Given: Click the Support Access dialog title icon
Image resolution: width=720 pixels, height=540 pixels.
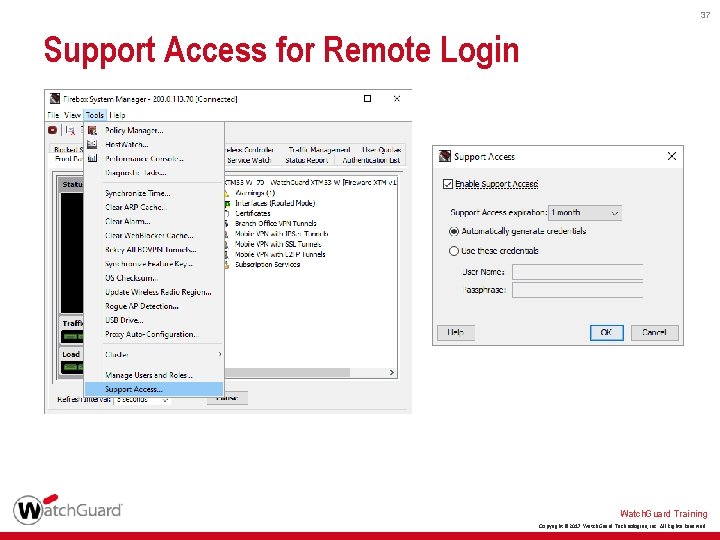Looking at the screenshot, I should point(444,156).
